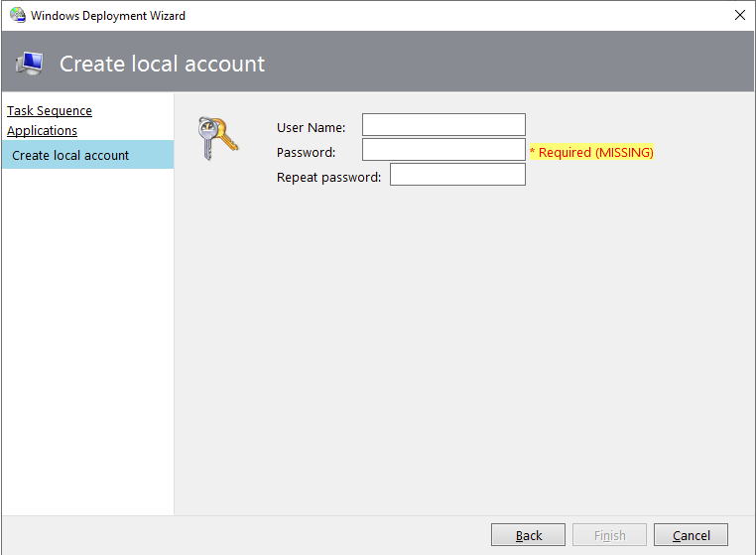Click the Create local account heading
This screenshot has width=756, height=555.
[162, 64]
